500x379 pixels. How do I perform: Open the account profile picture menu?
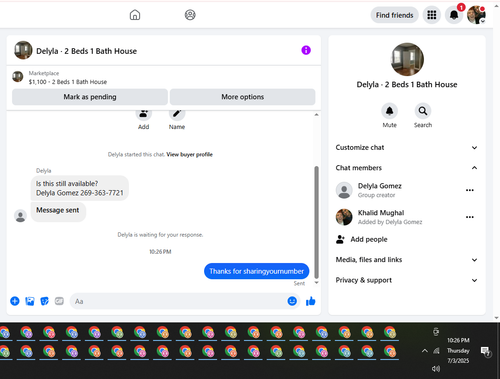(x=476, y=15)
